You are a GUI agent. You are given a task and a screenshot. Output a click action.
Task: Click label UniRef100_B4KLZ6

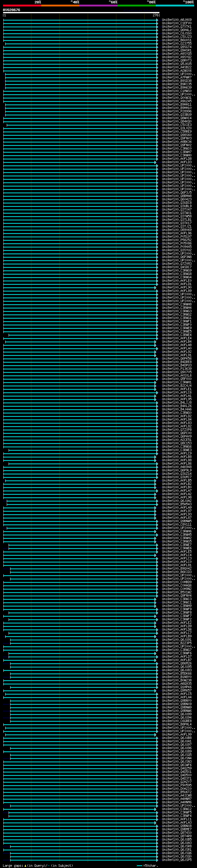[177, 406]
